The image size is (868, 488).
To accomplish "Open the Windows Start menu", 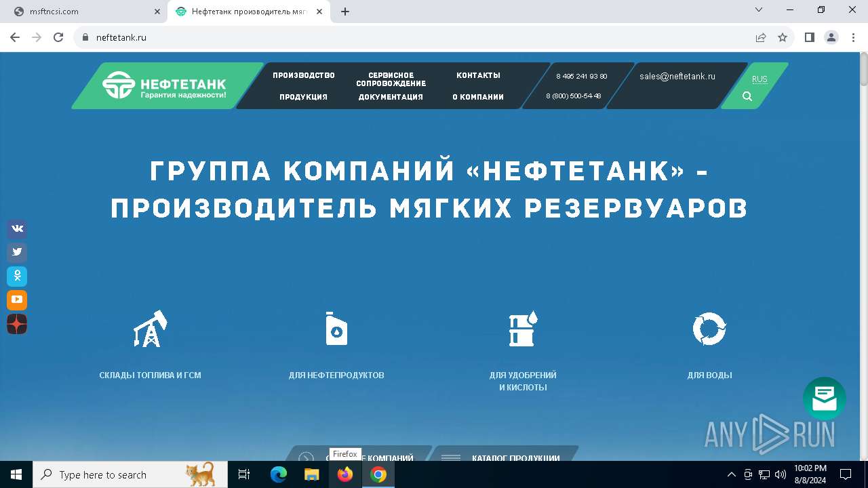I will 16,474.
